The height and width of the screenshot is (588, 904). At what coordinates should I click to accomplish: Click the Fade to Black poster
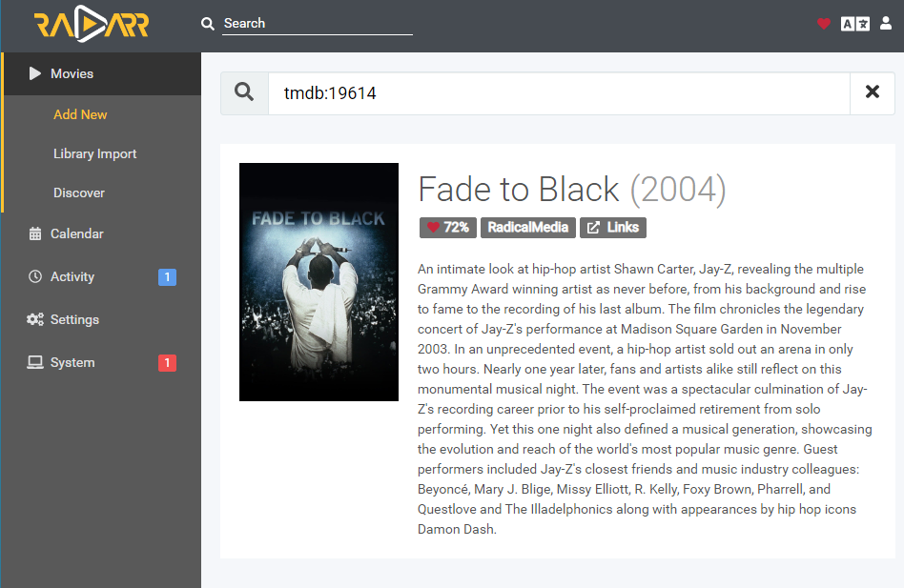coord(318,281)
